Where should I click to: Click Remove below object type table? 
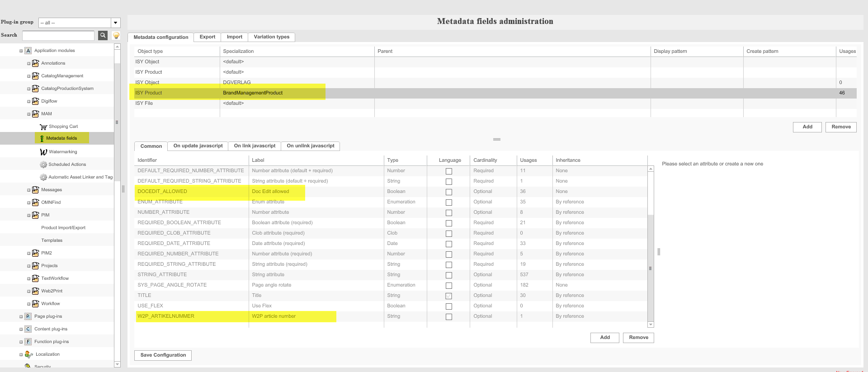click(x=841, y=127)
